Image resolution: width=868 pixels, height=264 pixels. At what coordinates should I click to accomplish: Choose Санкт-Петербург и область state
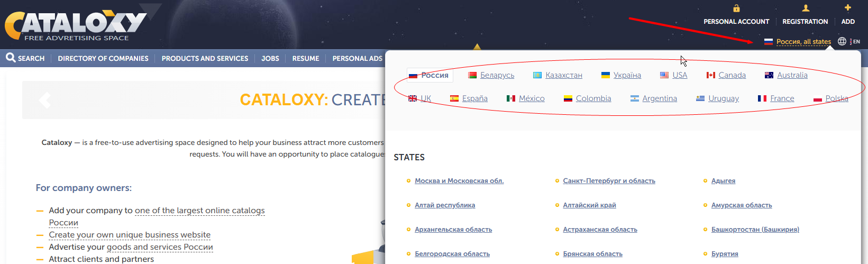click(x=609, y=181)
